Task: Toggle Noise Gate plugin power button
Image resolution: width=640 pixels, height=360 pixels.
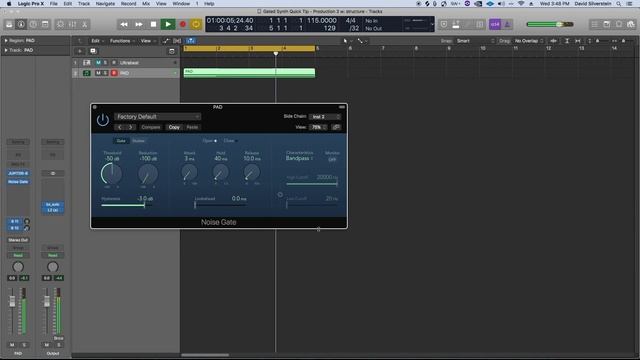Action: [x=102, y=120]
